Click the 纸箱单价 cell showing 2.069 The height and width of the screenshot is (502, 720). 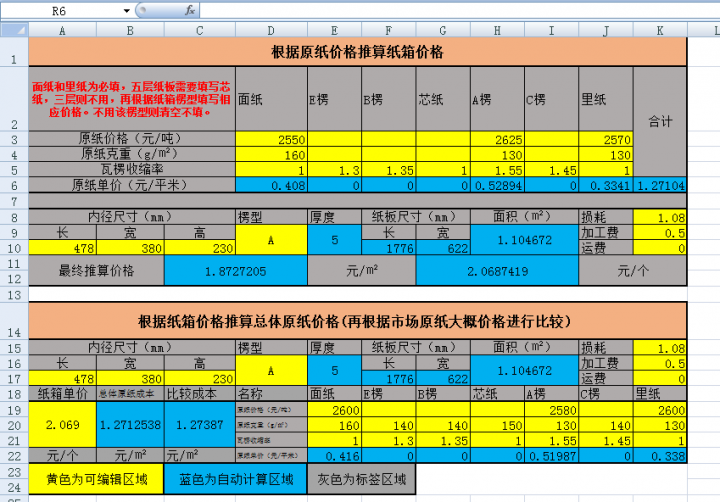pyautogui.click(x=63, y=426)
